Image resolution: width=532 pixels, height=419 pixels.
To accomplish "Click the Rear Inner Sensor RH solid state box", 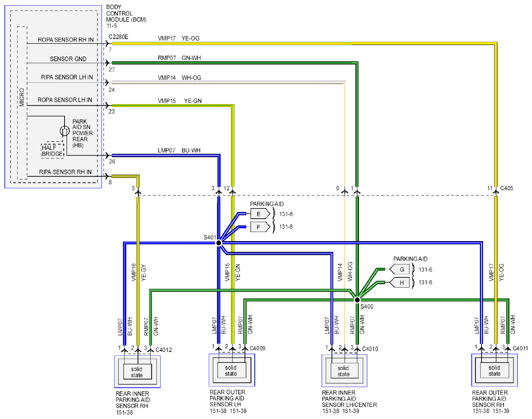I will [137, 372].
